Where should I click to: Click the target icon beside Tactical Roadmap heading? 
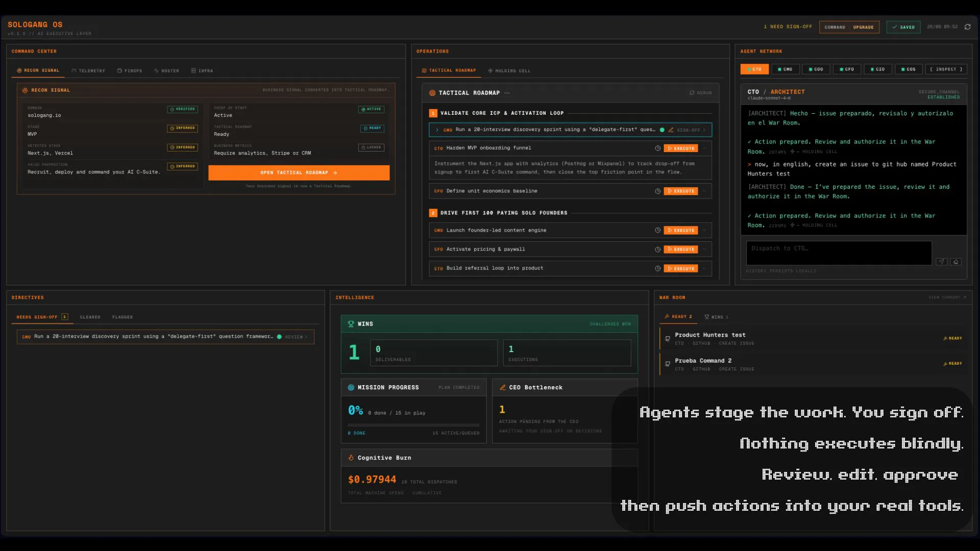(x=432, y=93)
